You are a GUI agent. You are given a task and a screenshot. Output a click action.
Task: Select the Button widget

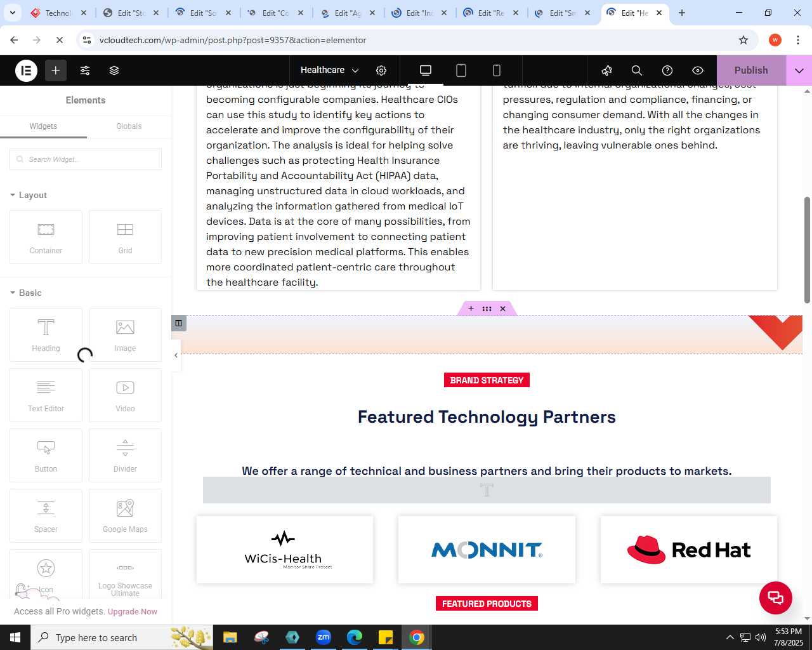coord(46,455)
